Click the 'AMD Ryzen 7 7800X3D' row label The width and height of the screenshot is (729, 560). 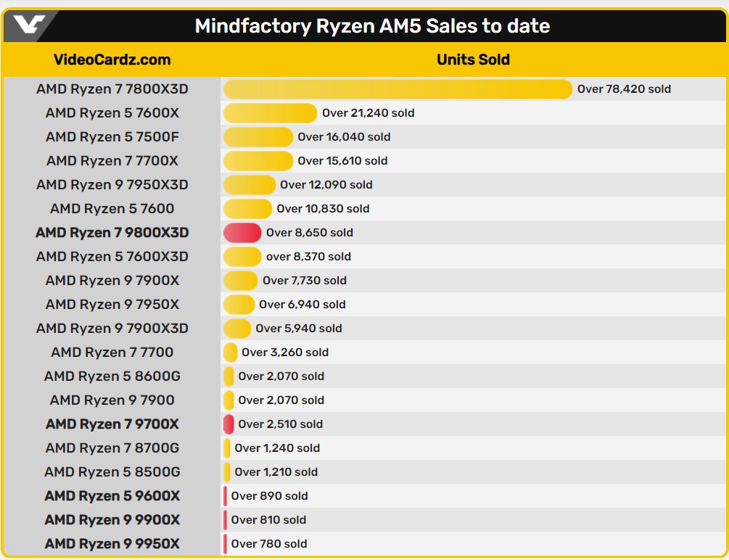click(112, 88)
